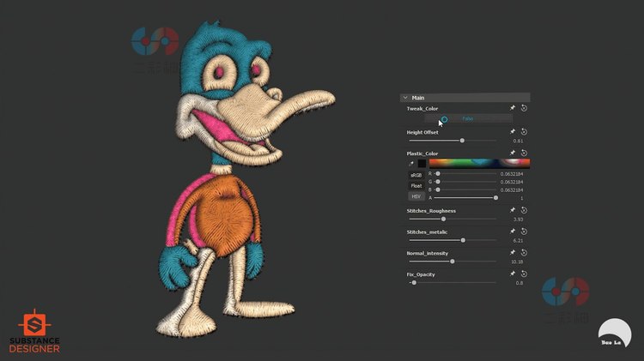Switch Plastic_Color to Float values
644x361 pixels.
coord(416,186)
